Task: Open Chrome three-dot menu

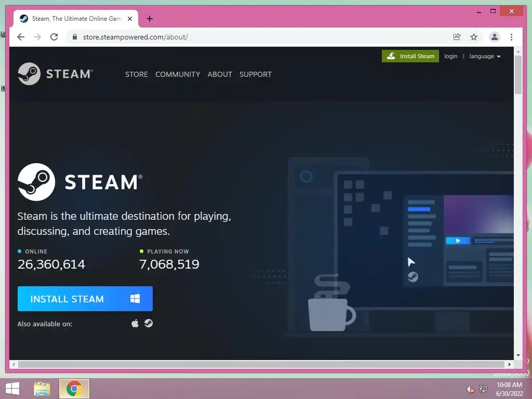Action: [511, 37]
